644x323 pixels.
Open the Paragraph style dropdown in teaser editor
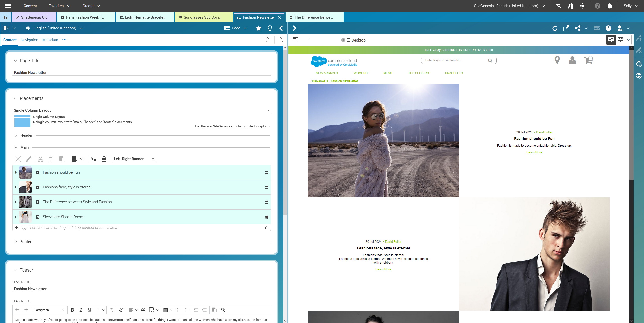click(49, 310)
